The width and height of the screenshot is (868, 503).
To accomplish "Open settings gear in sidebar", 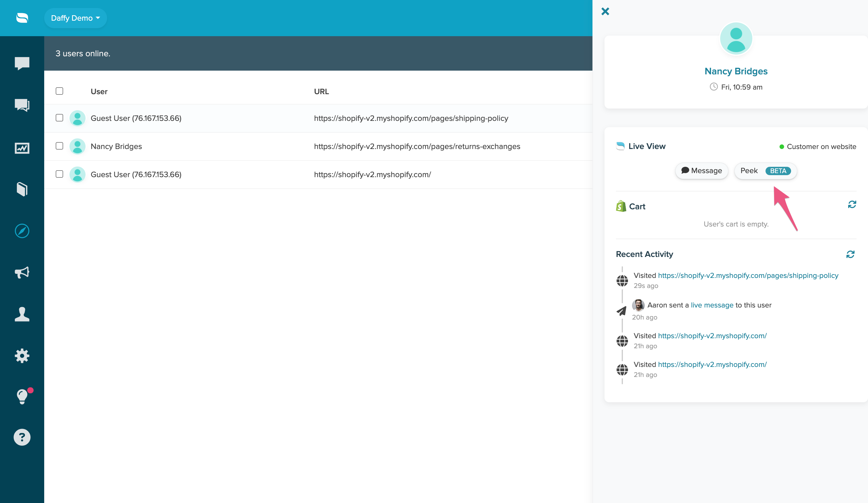I will 22,355.
